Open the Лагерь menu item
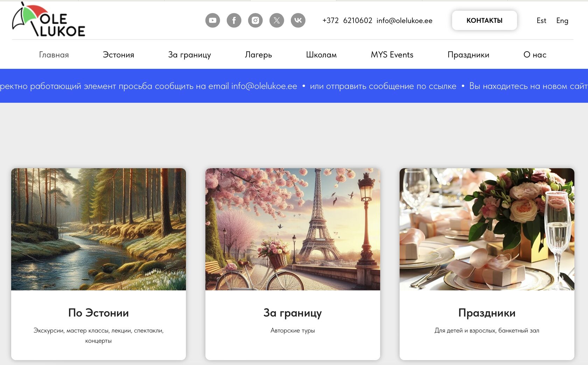This screenshot has height=365, width=588. (258, 55)
